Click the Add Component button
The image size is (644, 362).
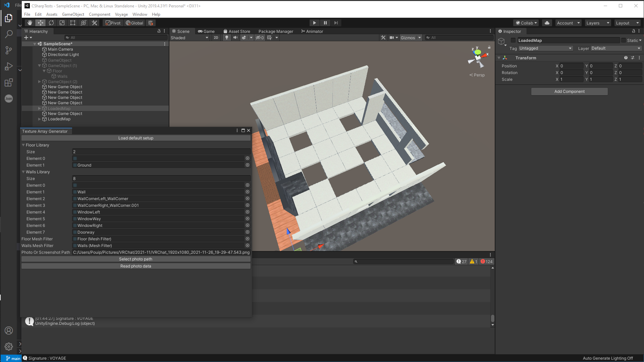tap(569, 92)
